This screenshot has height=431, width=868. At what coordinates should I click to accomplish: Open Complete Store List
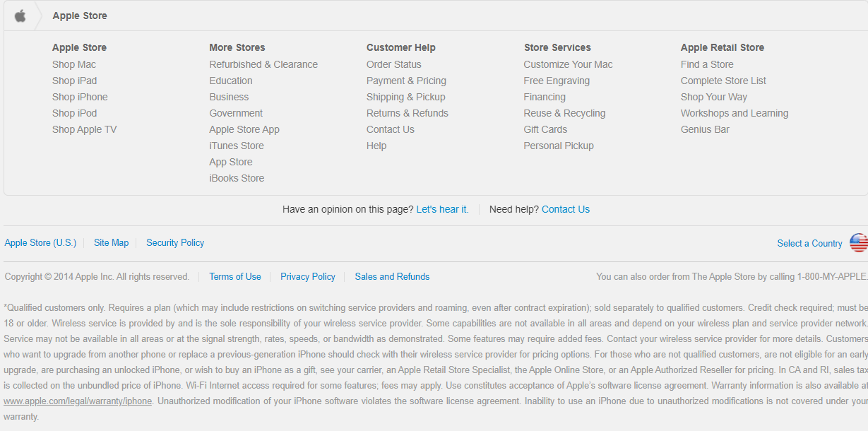(723, 81)
